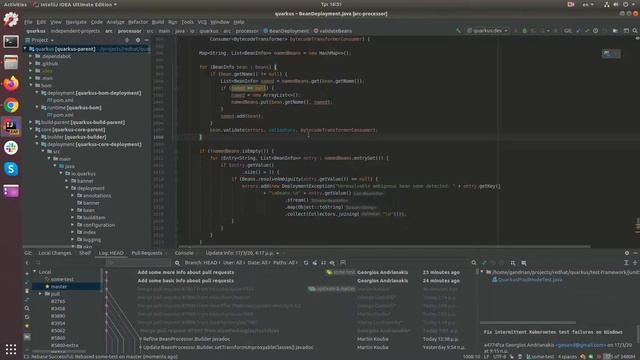640x360 pixels.
Task: Open the User: All filter
Action: click(x=233, y=263)
